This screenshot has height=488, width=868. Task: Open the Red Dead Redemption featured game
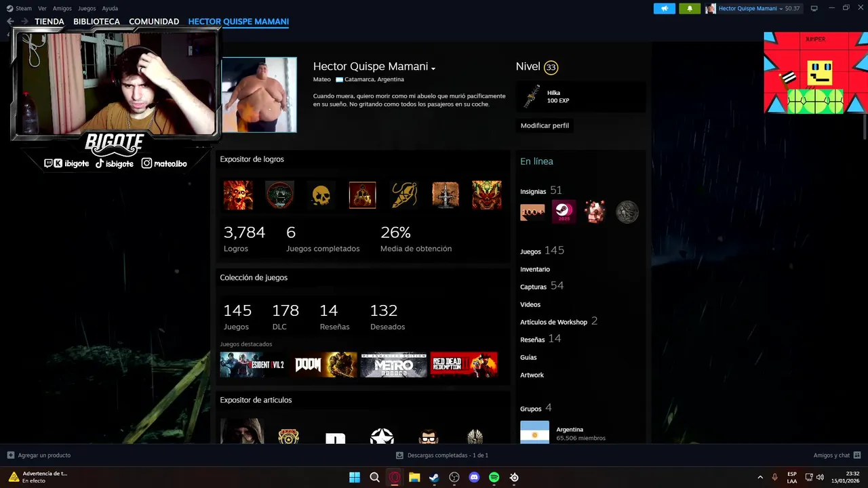(x=464, y=365)
